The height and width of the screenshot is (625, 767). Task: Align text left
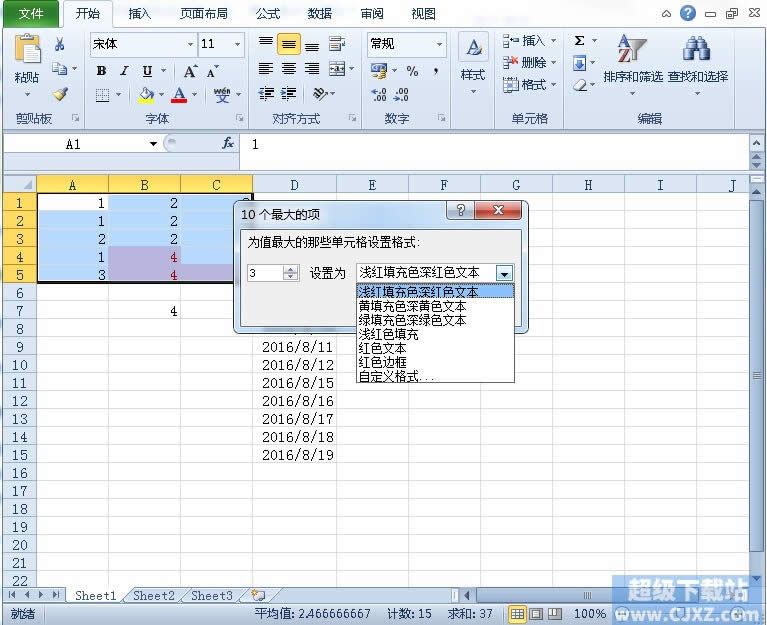pyautogui.click(x=266, y=68)
